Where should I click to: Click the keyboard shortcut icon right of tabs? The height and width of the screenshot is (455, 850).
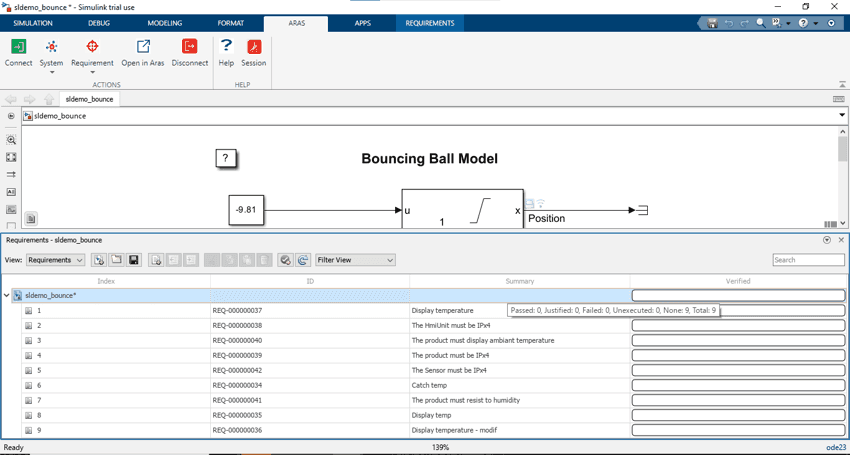click(x=838, y=99)
